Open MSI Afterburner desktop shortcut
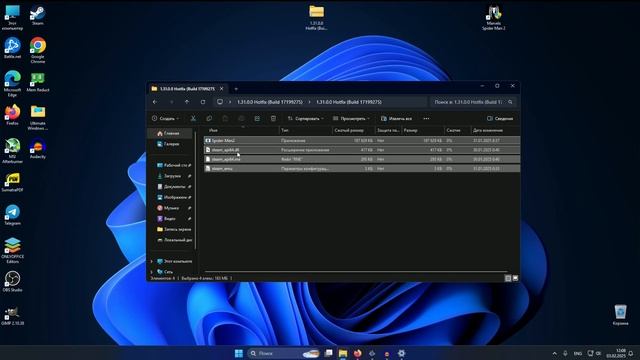Screen dimensions: 640x360 (x=12, y=151)
